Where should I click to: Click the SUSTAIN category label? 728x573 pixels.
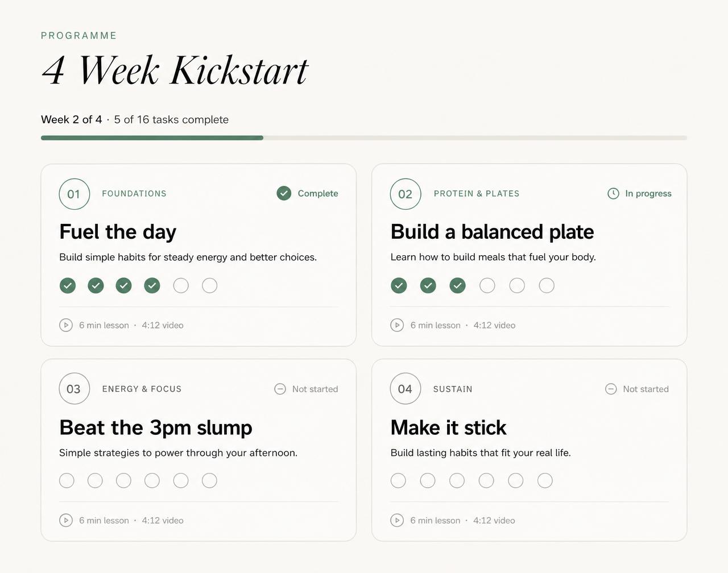453,389
